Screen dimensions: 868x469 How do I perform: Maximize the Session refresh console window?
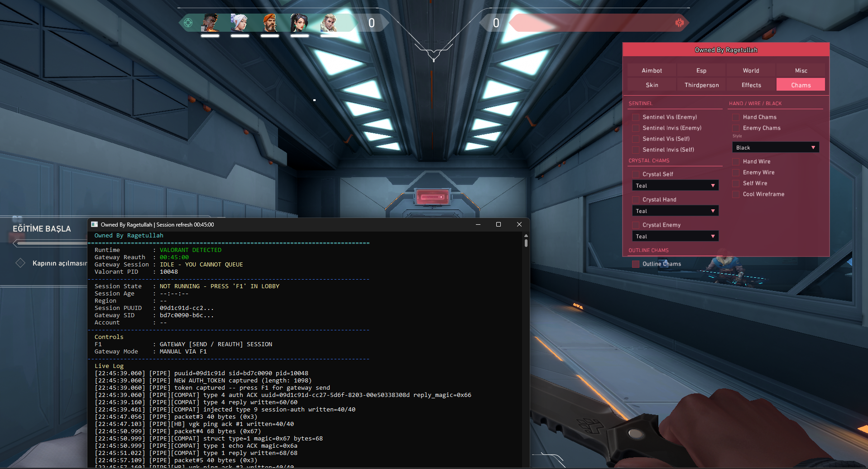pyautogui.click(x=499, y=224)
